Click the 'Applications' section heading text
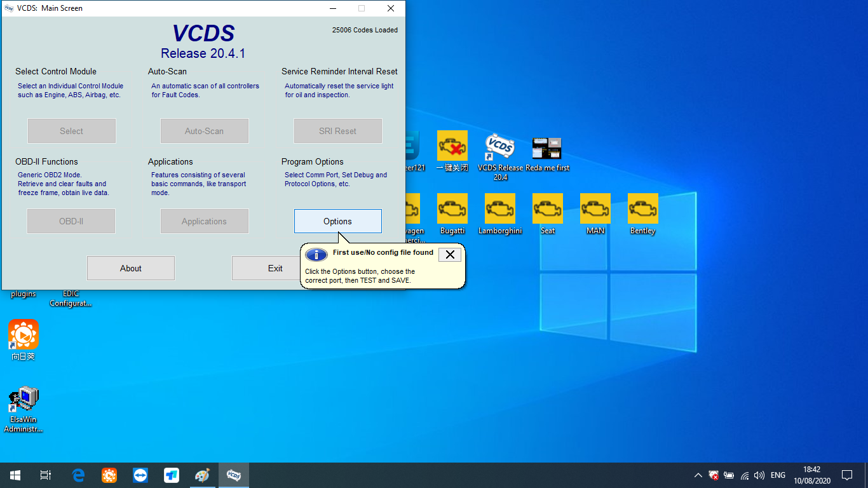This screenshot has height=488, width=868. point(170,162)
